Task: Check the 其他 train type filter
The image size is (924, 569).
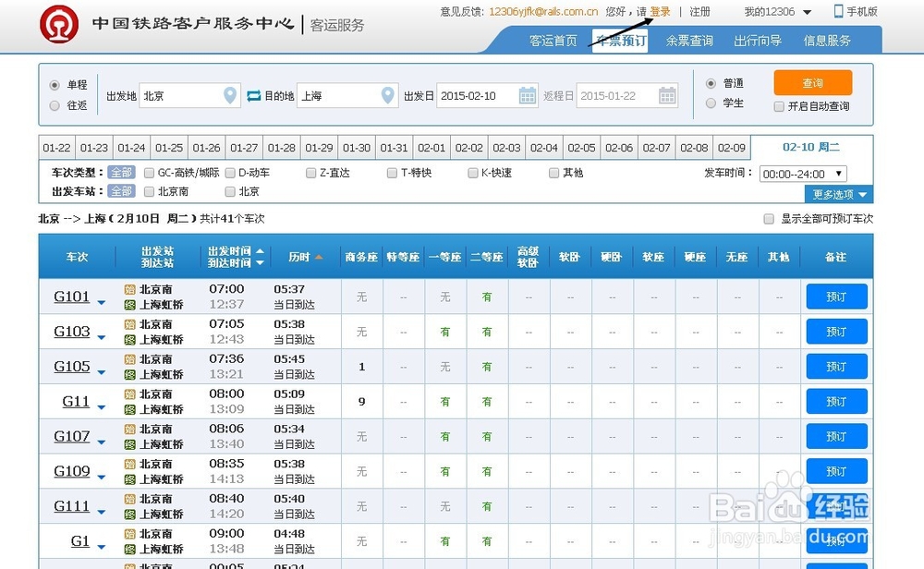Action: (553, 173)
